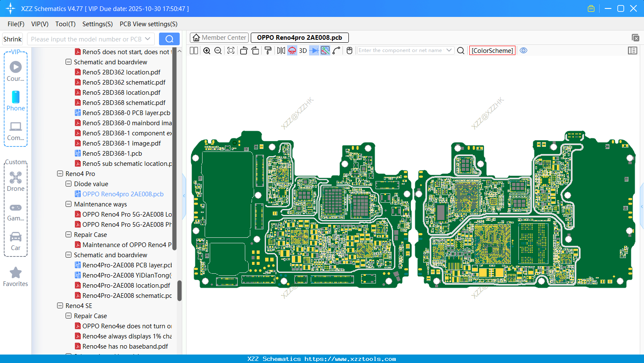
Task: Select the trace path tool
Action: coord(337,51)
